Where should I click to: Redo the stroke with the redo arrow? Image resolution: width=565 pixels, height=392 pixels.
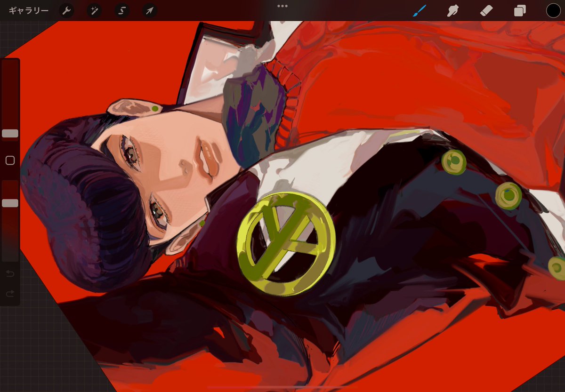click(10, 294)
